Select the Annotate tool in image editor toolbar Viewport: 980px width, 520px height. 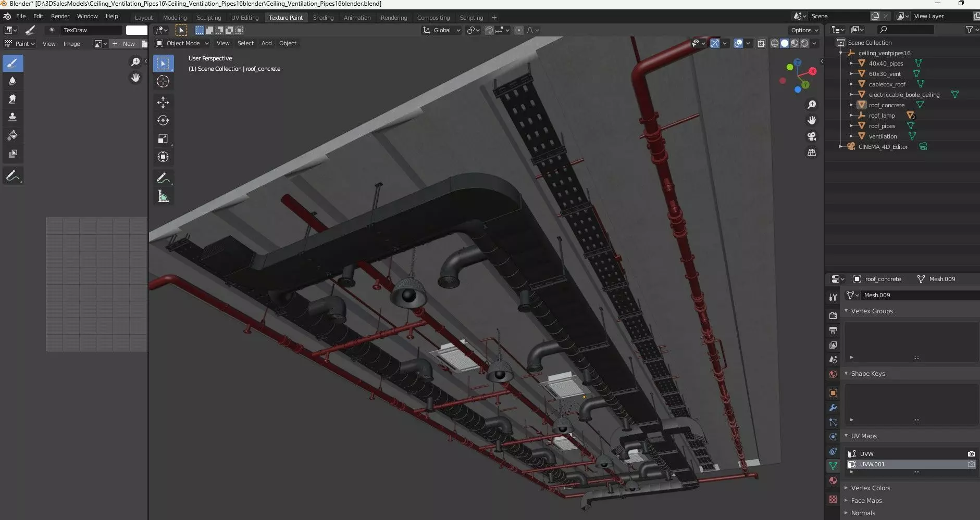[x=13, y=176]
